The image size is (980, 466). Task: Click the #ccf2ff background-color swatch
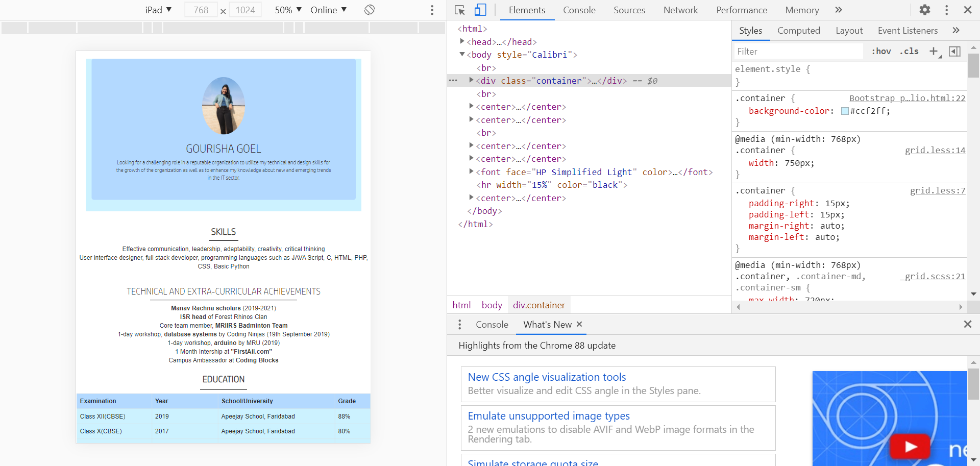click(x=846, y=111)
